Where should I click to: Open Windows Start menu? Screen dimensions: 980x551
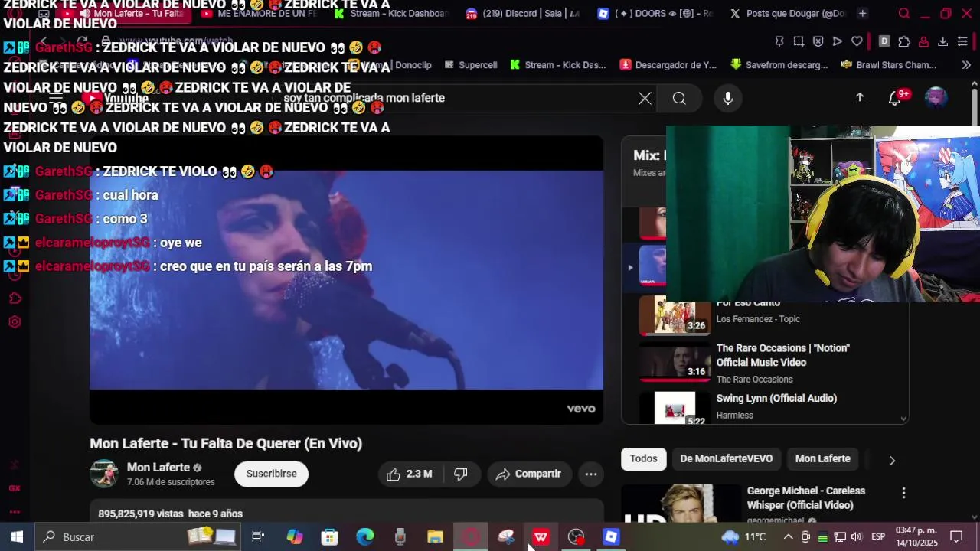(x=17, y=537)
